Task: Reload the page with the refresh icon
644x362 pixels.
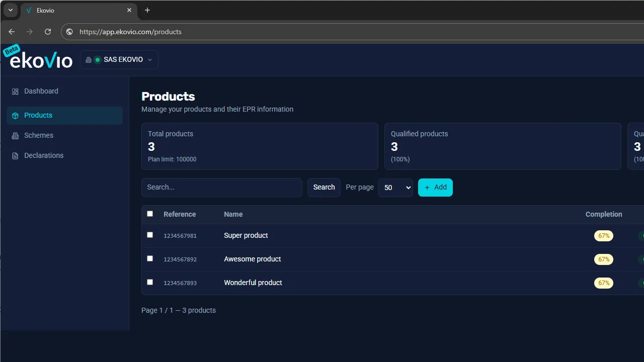Action: tap(48, 32)
